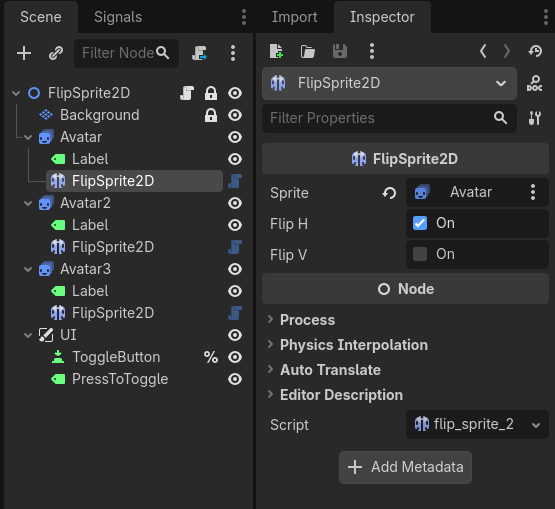Image resolution: width=555 pixels, height=509 pixels.
Task: Open script of FlipSprite2D under Avatar2
Action: [x=235, y=247]
